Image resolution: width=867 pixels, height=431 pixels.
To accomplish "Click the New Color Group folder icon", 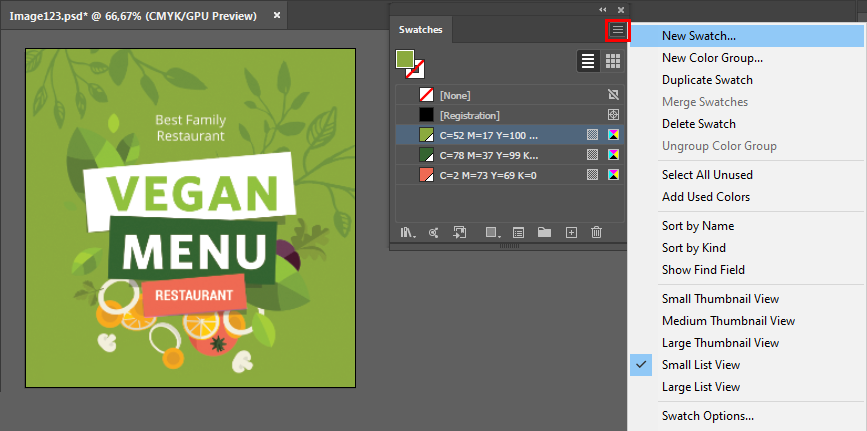I will coord(544,232).
